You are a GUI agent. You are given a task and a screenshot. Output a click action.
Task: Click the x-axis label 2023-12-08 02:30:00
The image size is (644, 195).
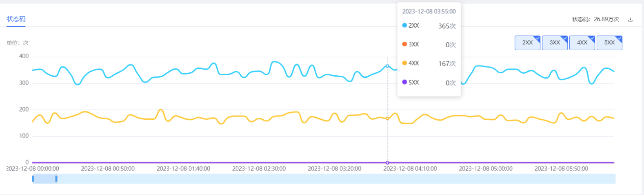[259, 169]
